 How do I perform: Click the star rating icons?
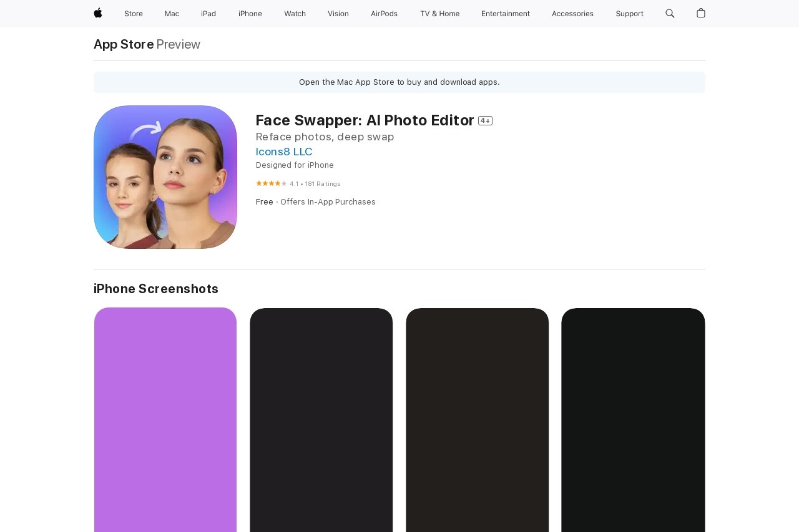click(271, 183)
